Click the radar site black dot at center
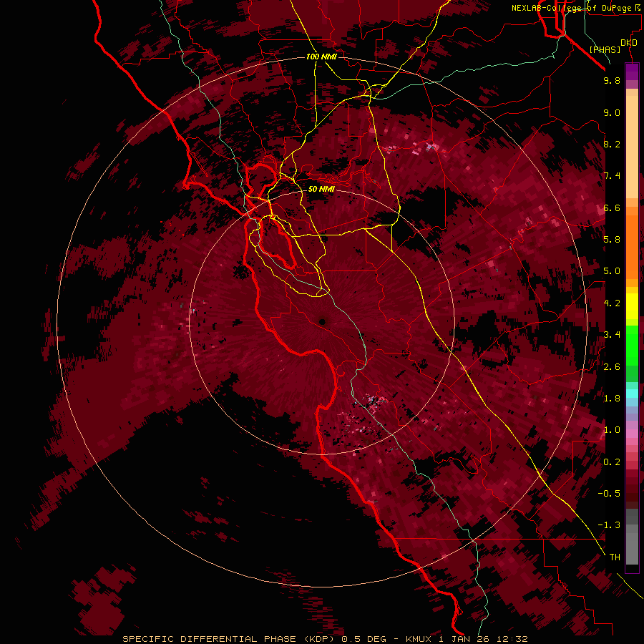The width and height of the screenshot is (644, 644). point(323,322)
